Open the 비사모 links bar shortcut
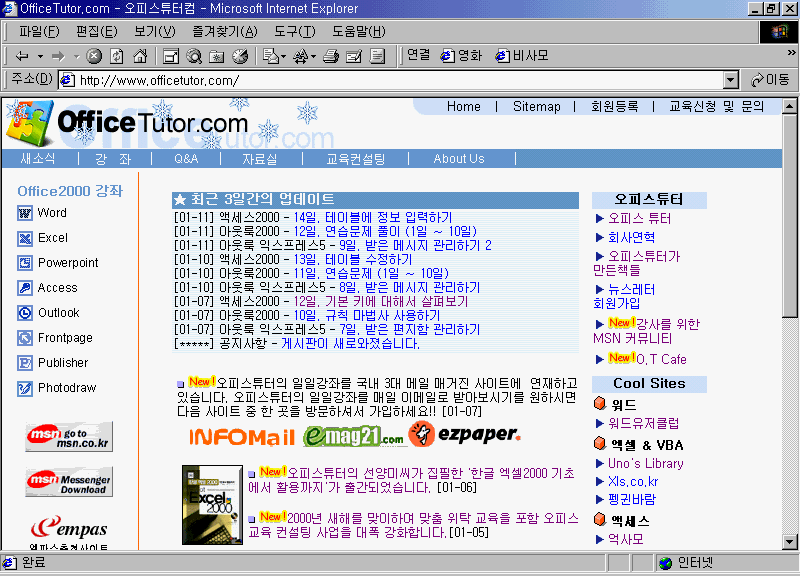 (x=522, y=56)
